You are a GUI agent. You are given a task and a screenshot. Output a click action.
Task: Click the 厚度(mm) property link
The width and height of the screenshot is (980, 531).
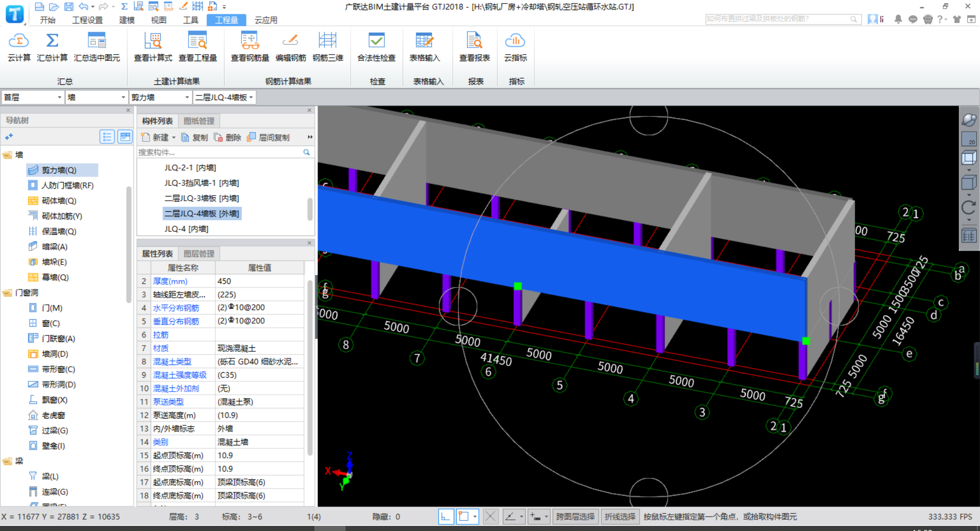click(170, 281)
